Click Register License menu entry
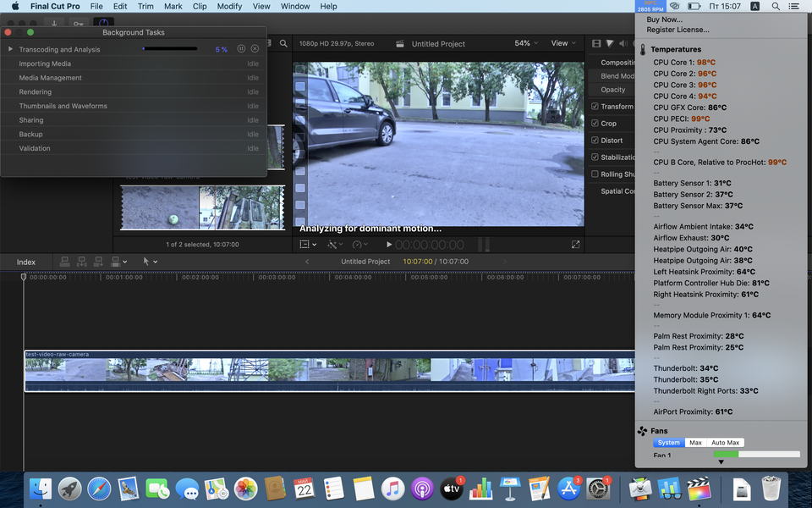The width and height of the screenshot is (812, 508). tap(678, 30)
